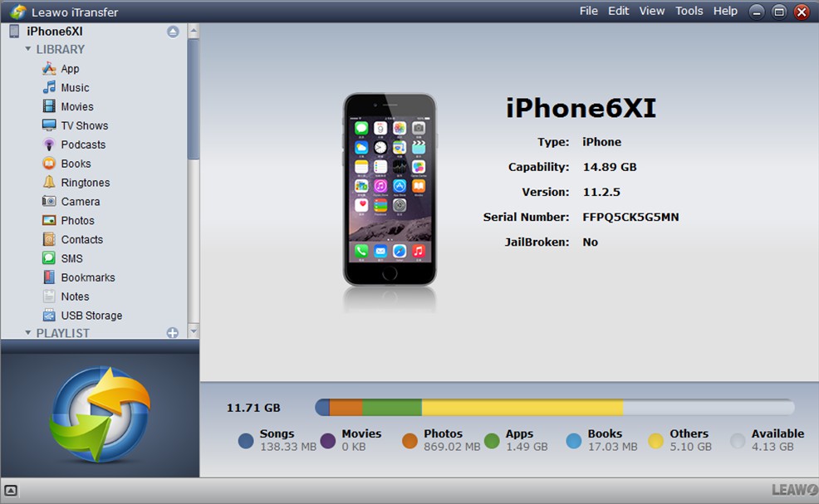Collapse the PLAYLIST tree section

[x=28, y=332]
